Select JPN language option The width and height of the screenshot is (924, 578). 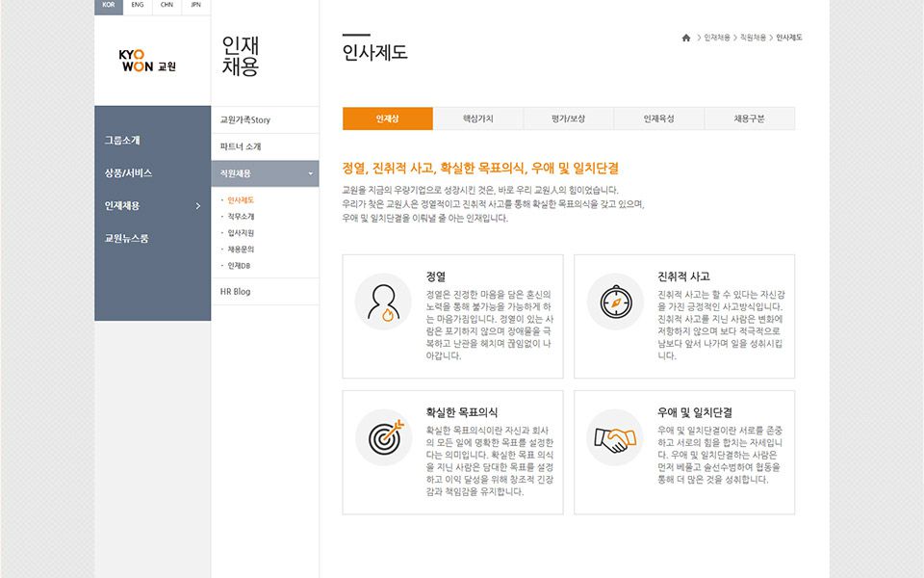(x=196, y=5)
